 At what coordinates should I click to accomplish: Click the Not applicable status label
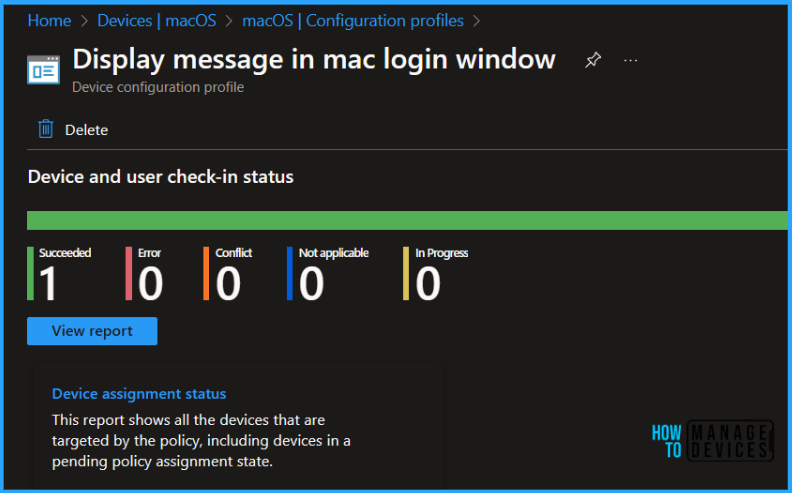point(333,253)
